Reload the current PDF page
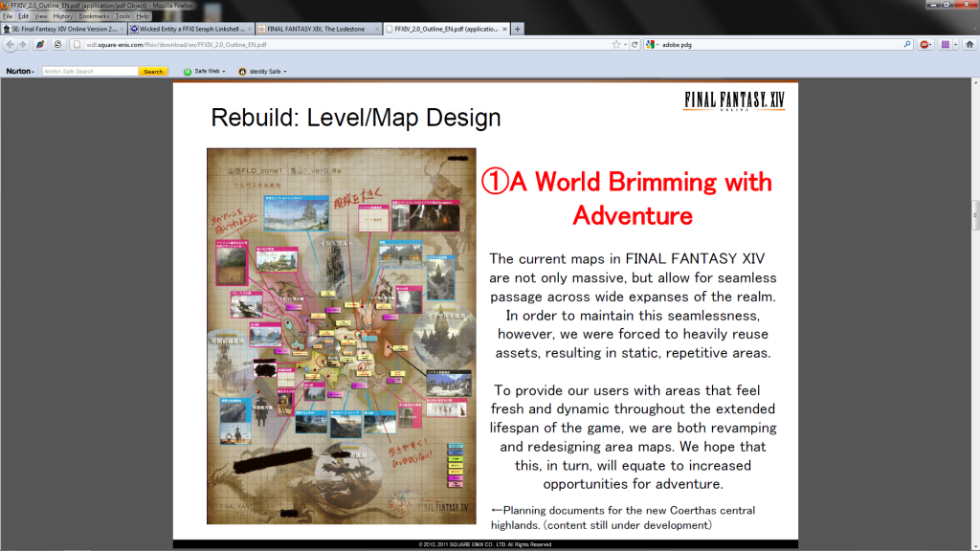Image resolution: width=980 pixels, height=551 pixels. (635, 44)
